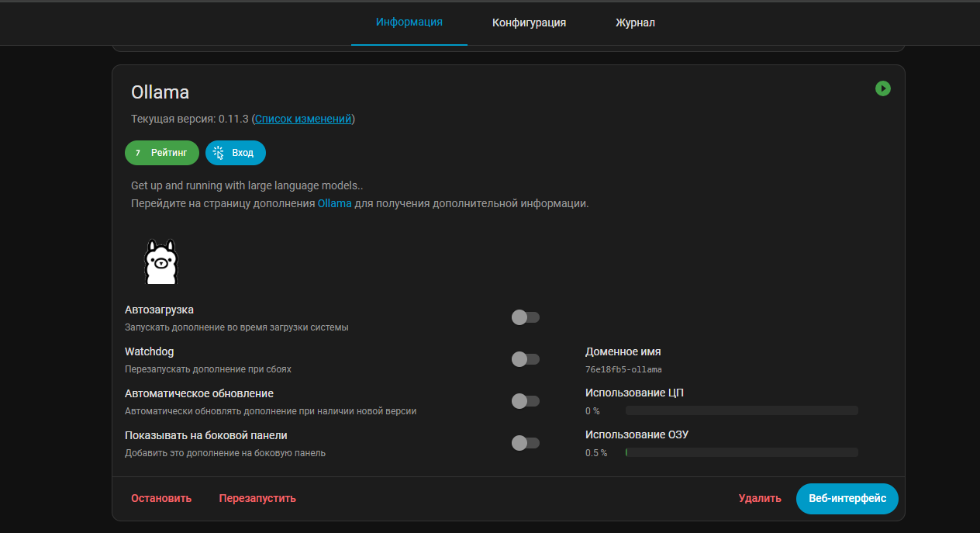Screen dimensions: 980x533
Task: Click the Удалить button
Action: [x=760, y=498]
